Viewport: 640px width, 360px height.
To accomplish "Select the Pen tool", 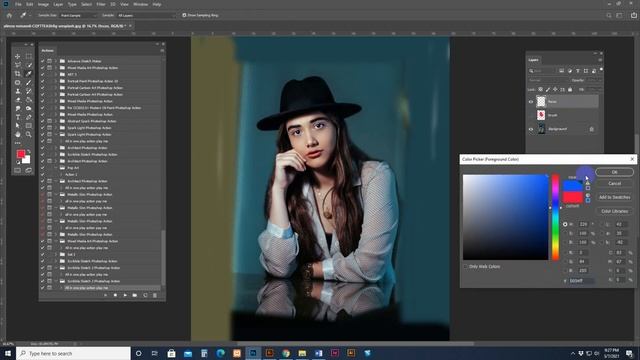I will [x=29, y=117].
